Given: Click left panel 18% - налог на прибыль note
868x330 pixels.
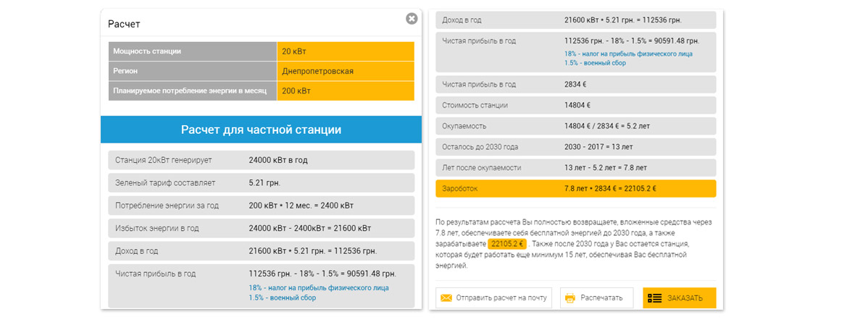Looking at the screenshot, I should (319, 288).
